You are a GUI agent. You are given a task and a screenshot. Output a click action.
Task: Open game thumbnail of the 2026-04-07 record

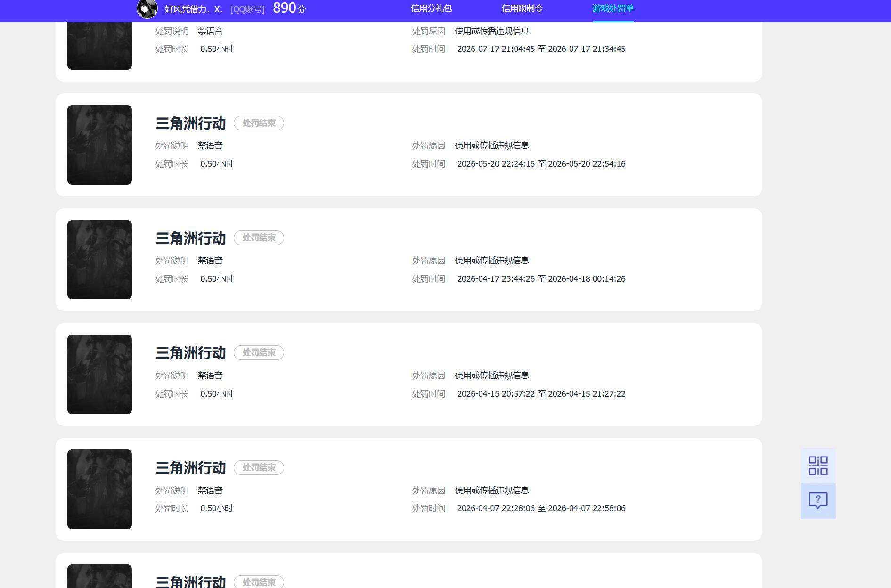99,489
